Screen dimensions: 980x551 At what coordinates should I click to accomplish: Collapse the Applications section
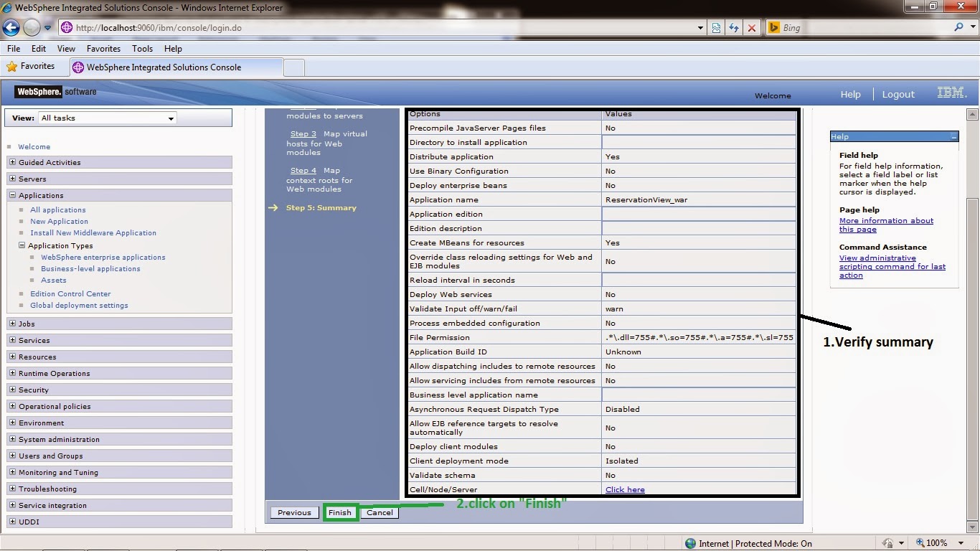pos(12,194)
